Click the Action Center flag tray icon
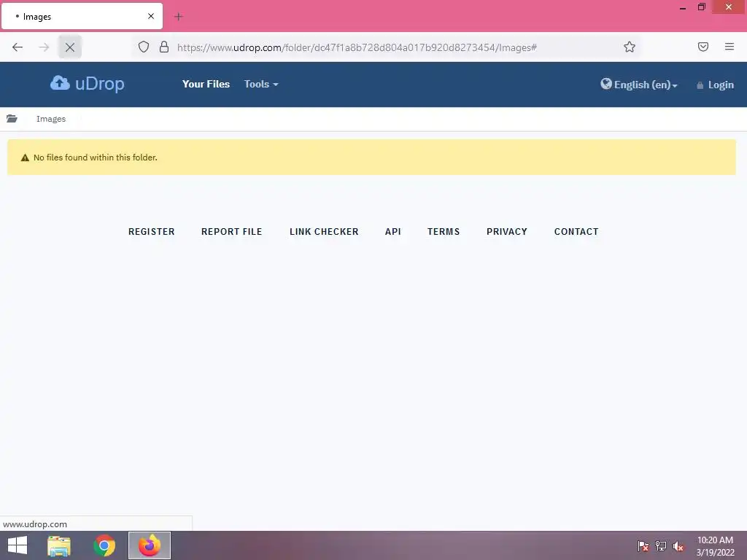Viewport: 747px width, 560px height. tap(643, 546)
